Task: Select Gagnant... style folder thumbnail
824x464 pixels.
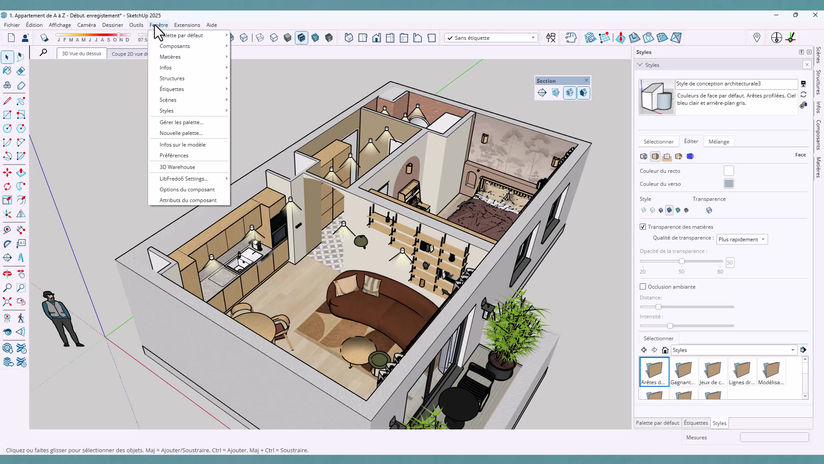Action: pos(683,372)
